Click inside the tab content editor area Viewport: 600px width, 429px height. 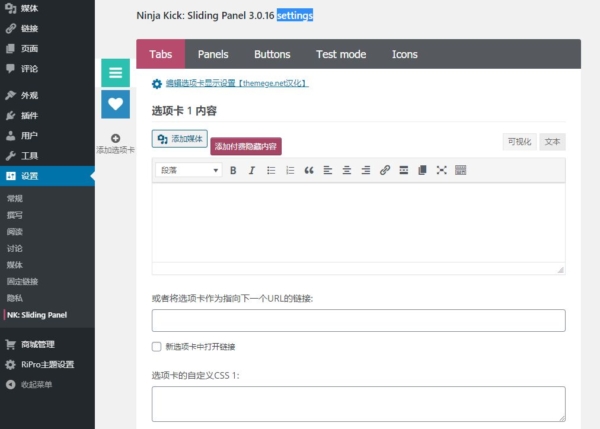click(x=359, y=223)
